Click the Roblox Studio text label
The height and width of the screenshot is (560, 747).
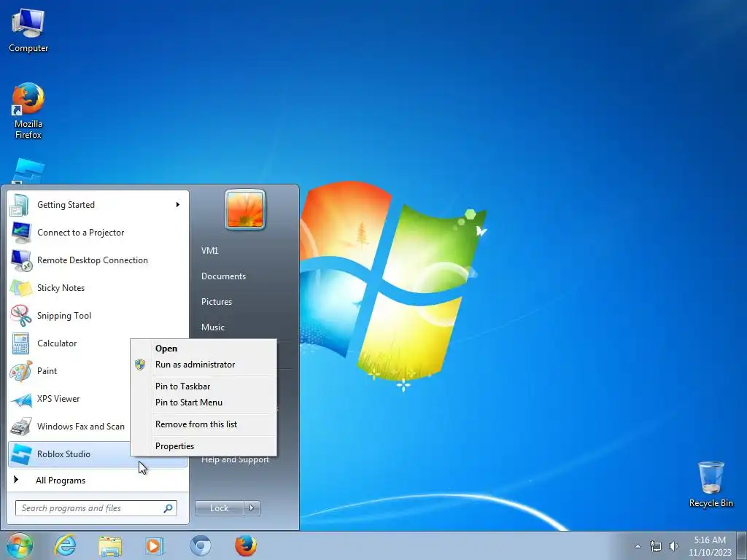pos(63,454)
